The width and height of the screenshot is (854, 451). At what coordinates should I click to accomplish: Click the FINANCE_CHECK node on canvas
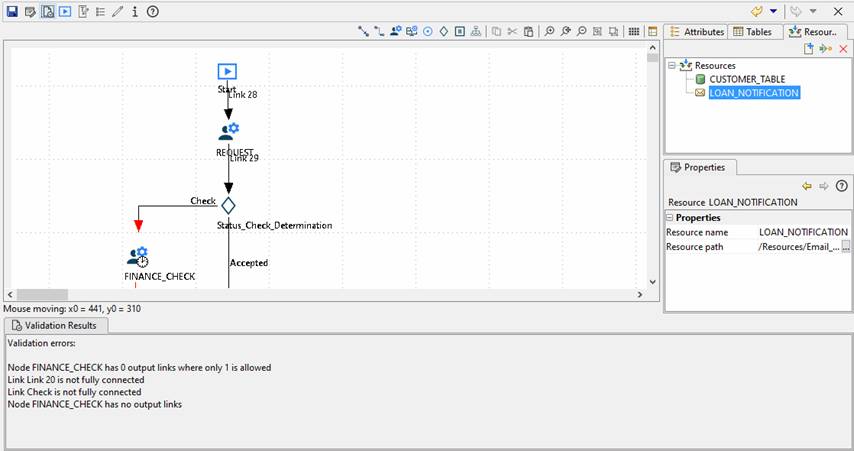click(139, 257)
